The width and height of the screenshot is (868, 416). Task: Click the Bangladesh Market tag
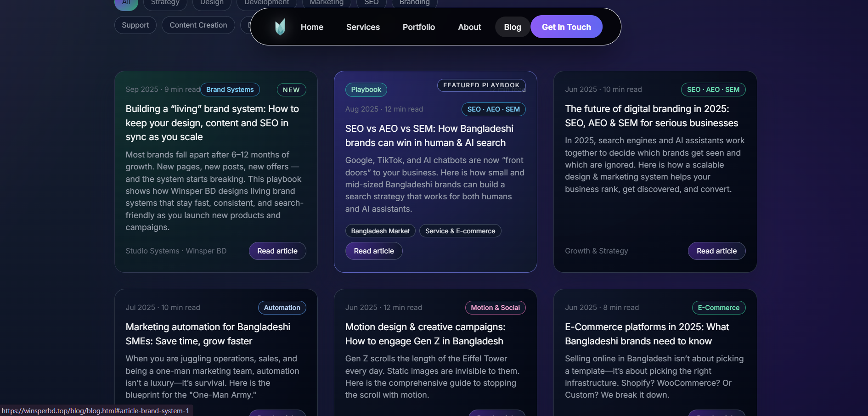point(380,230)
